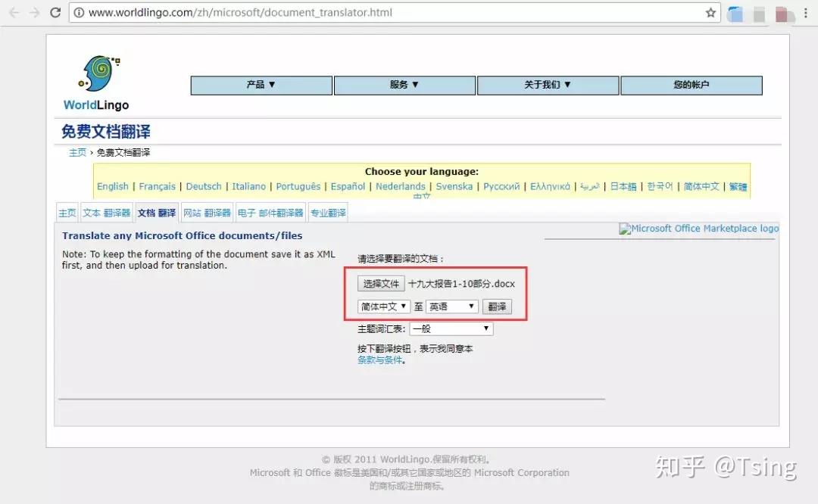
Task: Expand the 服务 dropdown
Action: click(x=404, y=85)
